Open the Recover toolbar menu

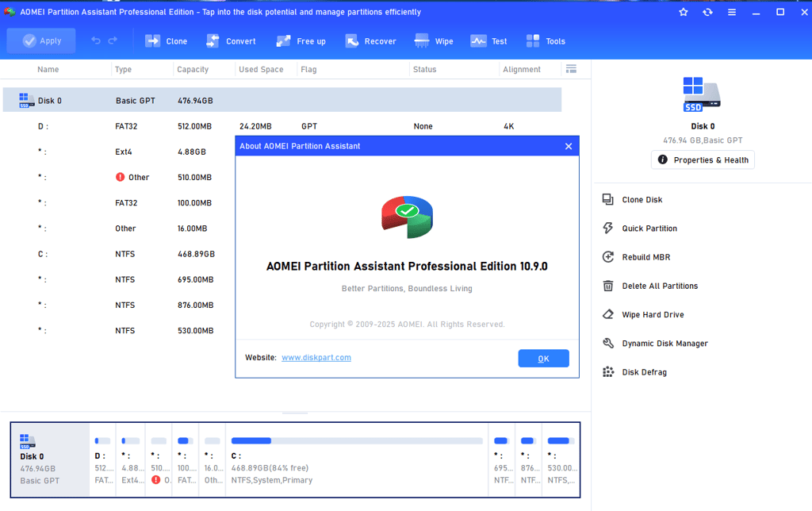(371, 41)
